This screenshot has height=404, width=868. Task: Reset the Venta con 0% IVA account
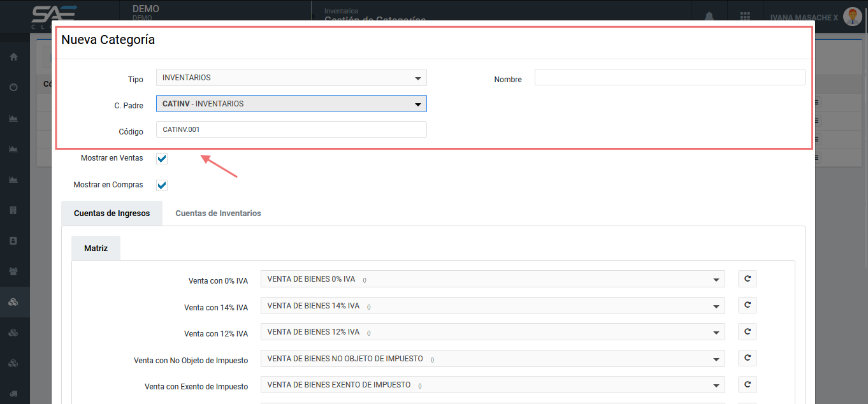[x=747, y=279]
